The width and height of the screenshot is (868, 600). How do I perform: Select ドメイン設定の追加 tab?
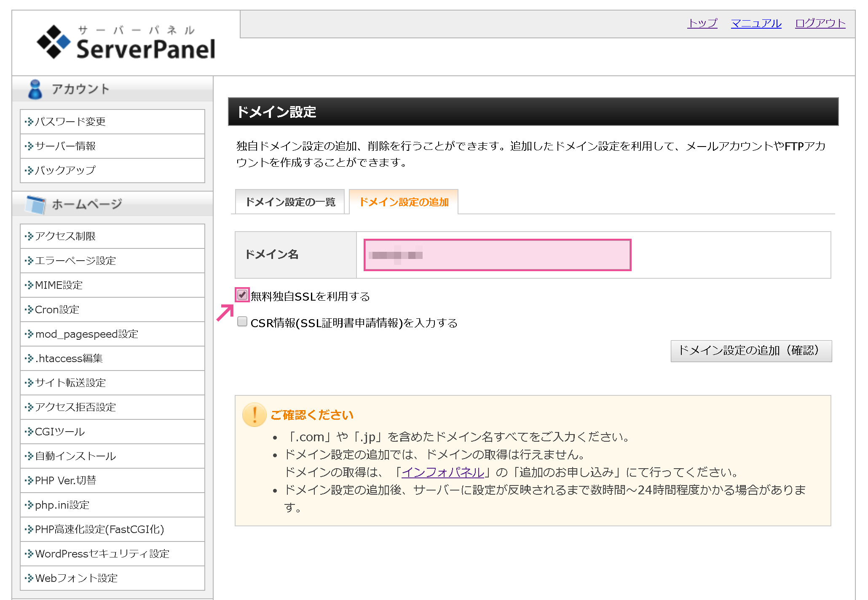tap(403, 202)
